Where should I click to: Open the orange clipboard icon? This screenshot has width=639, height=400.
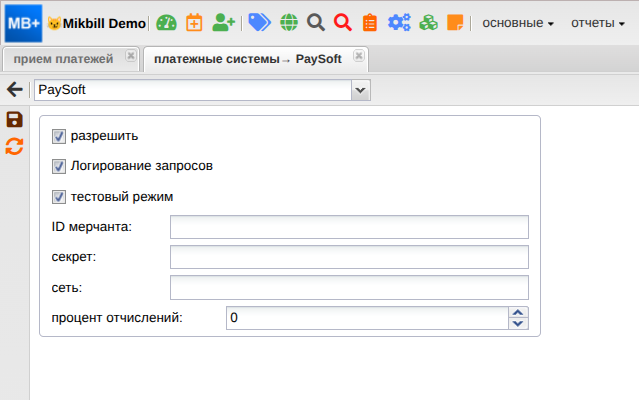[370, 22]
